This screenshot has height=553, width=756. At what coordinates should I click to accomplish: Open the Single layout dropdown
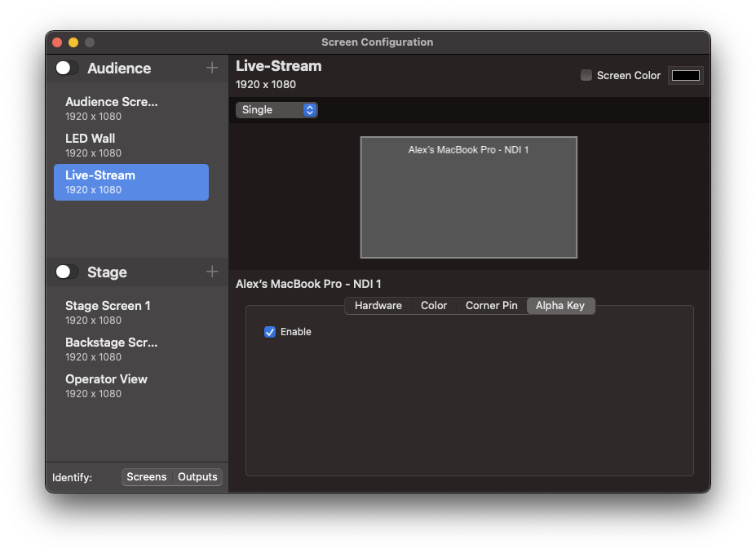pyautogui.click(x=276, y=110)
